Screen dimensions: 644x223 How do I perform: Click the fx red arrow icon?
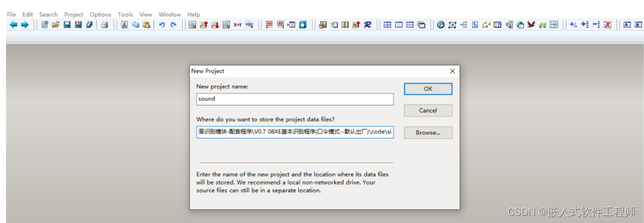click(356, 25)
